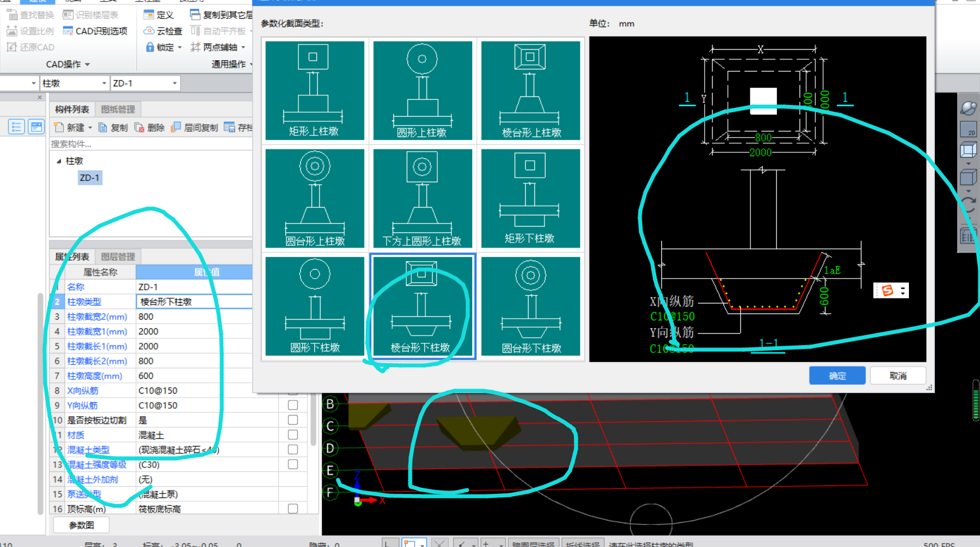This screenshot has height=547, width=980.
Task: Tick the checkbox in the Y向纵筋 row
Action: tap(293, 405)
